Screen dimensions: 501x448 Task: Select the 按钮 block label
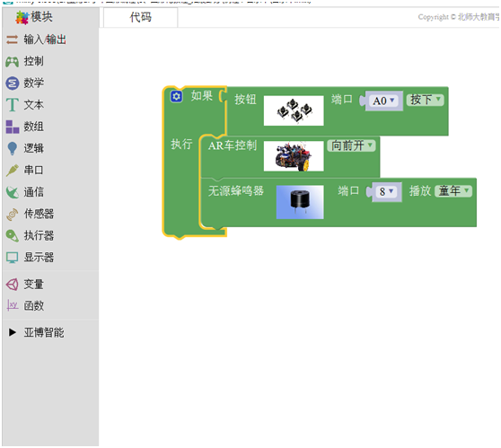[x=245, y=100]
